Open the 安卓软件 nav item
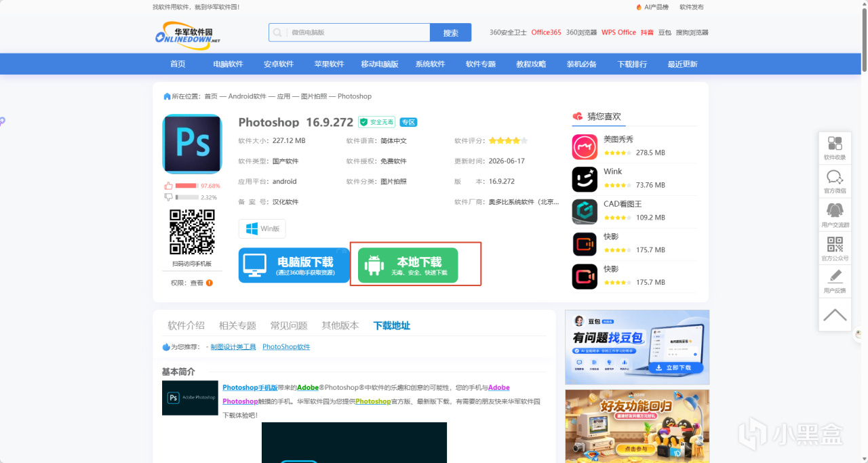Screen dimensions: 868x463 (279, 64)
